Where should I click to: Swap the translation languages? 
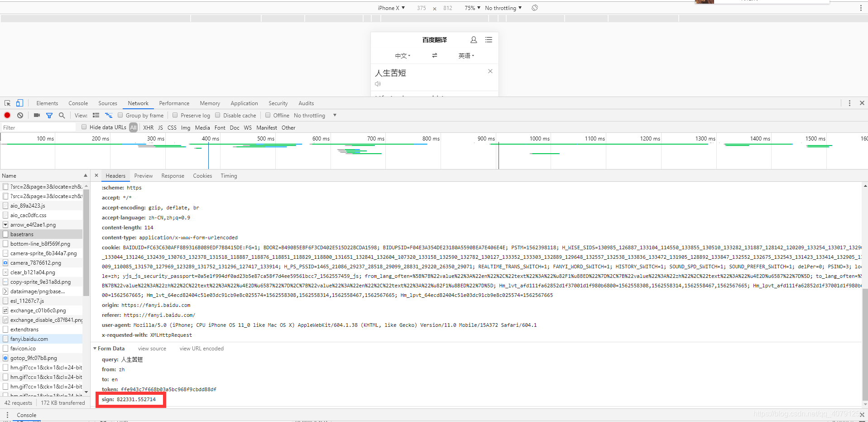point(435,55)
